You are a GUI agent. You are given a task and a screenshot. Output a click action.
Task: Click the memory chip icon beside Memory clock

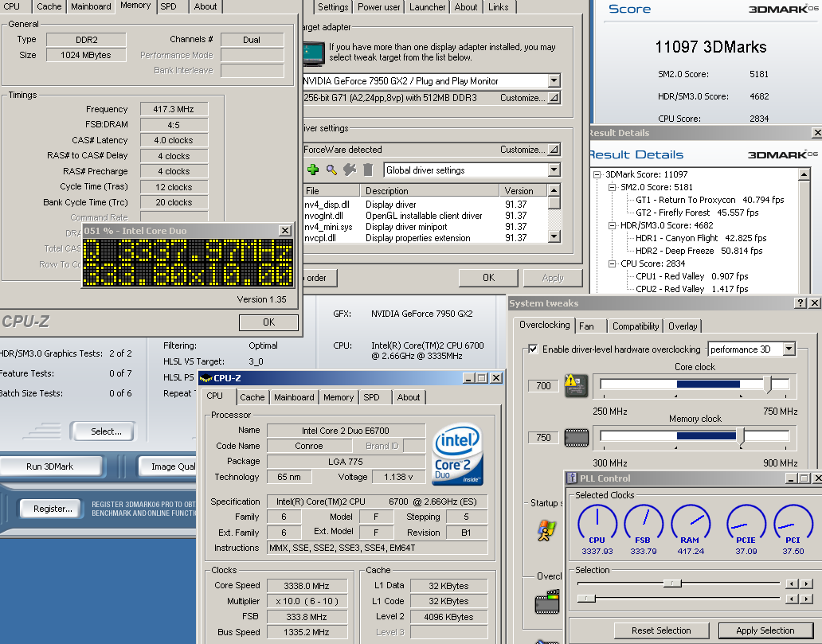(576, 438)
